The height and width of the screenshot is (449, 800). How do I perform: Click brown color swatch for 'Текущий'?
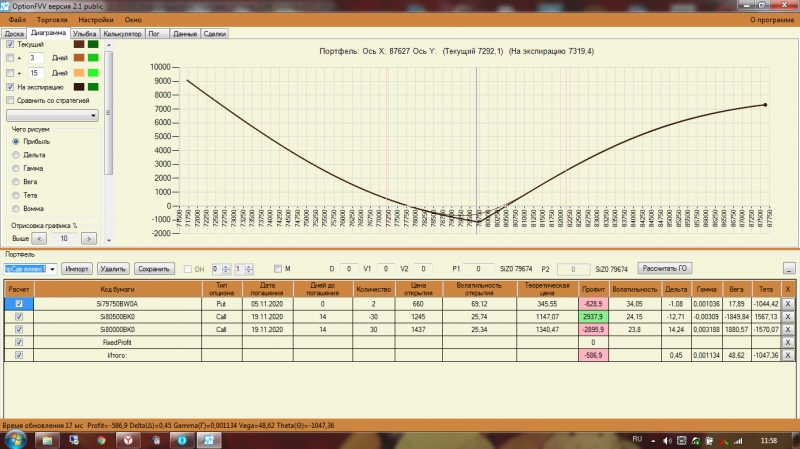tap(79, 44)
